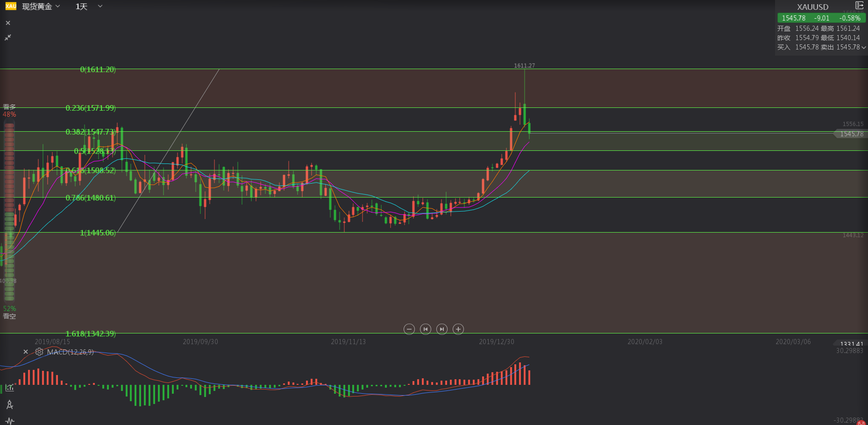Open the 1天 timeframe dropdown
The height and width of the screenshot is (425, 868).
(x=89, y=7)
